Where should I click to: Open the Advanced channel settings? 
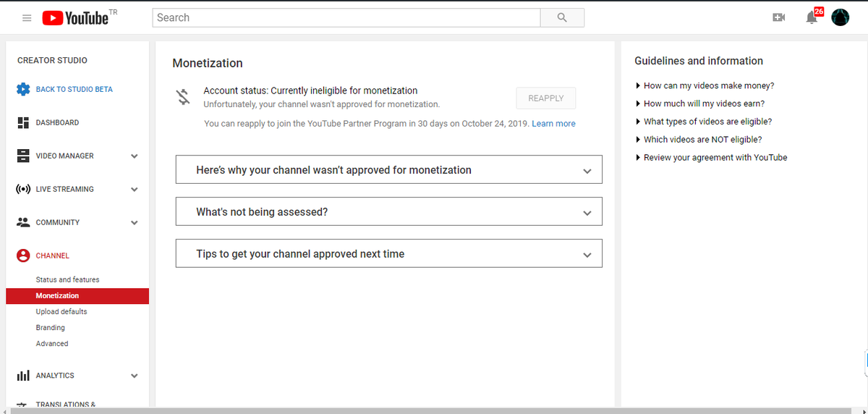(x=52, y=344)
